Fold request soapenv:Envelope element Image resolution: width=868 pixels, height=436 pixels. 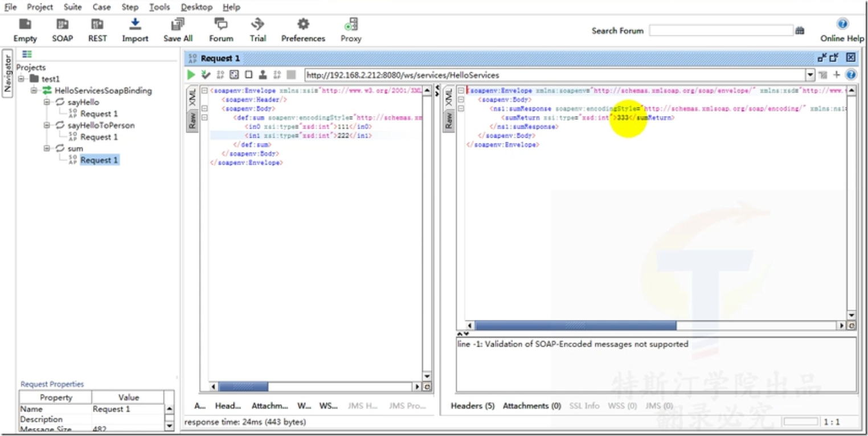[204, 91]
